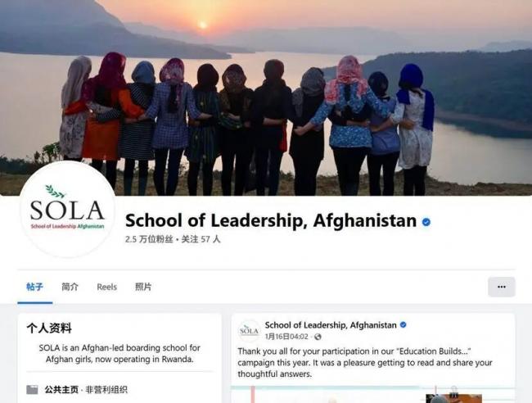Image resolution: width=532 pixels, height=403 pixels.
Task: Open the post timestamp 1月16日04:02
Action: (286, 337)
